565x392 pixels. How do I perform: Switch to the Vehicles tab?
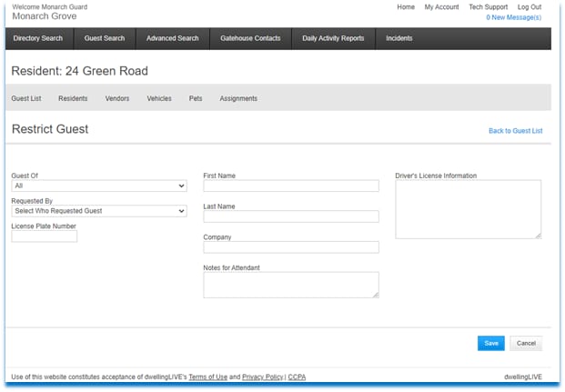click(159, 98)
